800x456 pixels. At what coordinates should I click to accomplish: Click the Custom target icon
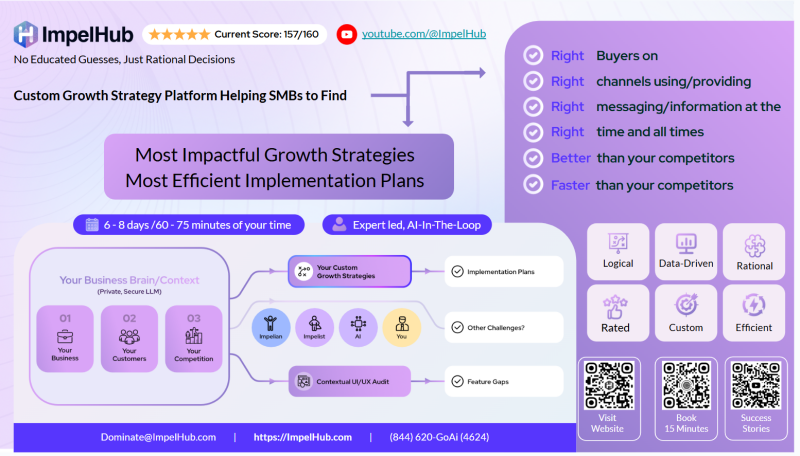[686, 305]
